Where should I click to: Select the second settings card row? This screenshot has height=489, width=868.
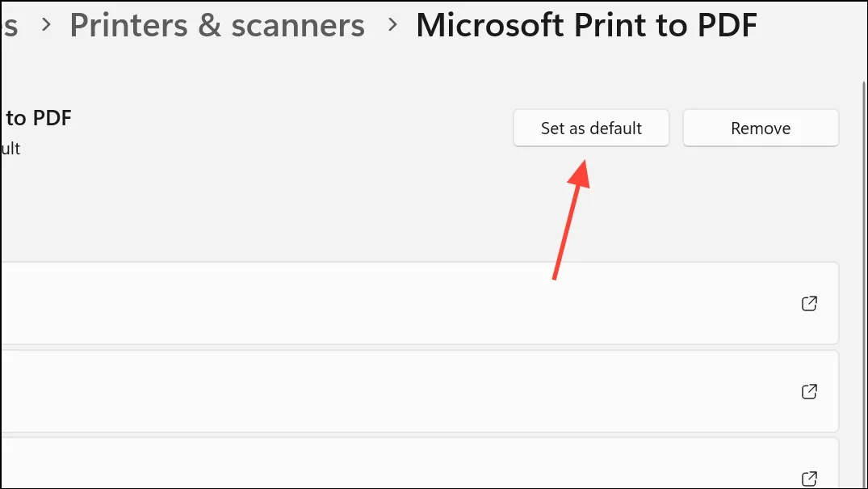420,391
